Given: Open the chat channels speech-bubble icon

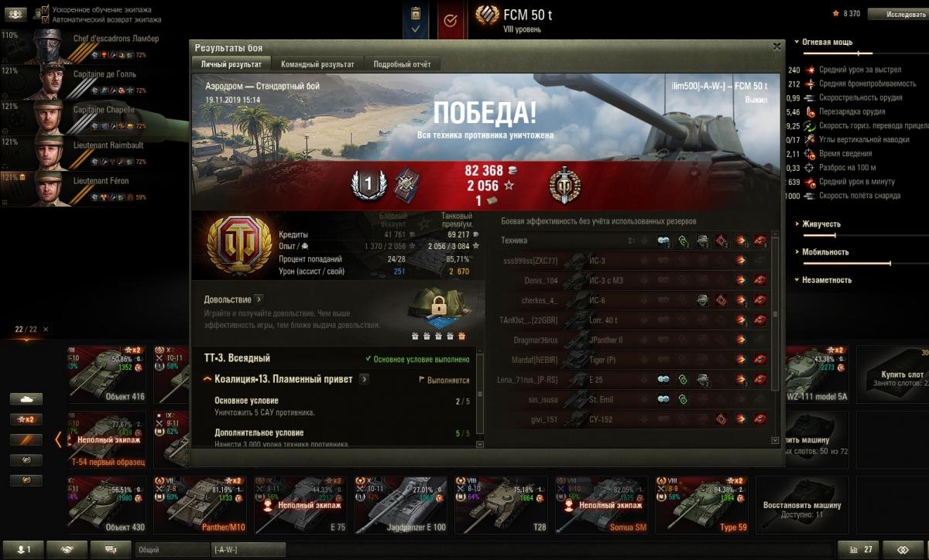Looking at the screenshot, I should tap(111, 549).
